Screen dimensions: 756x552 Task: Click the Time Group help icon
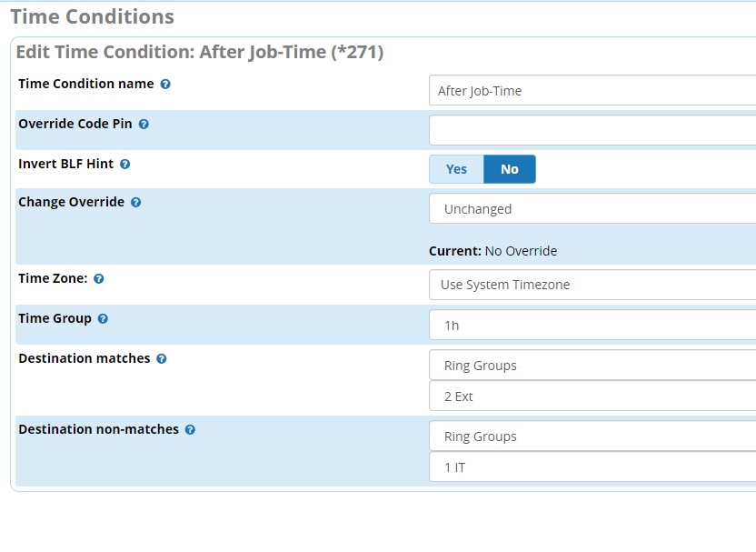click(x=103, y=319)
